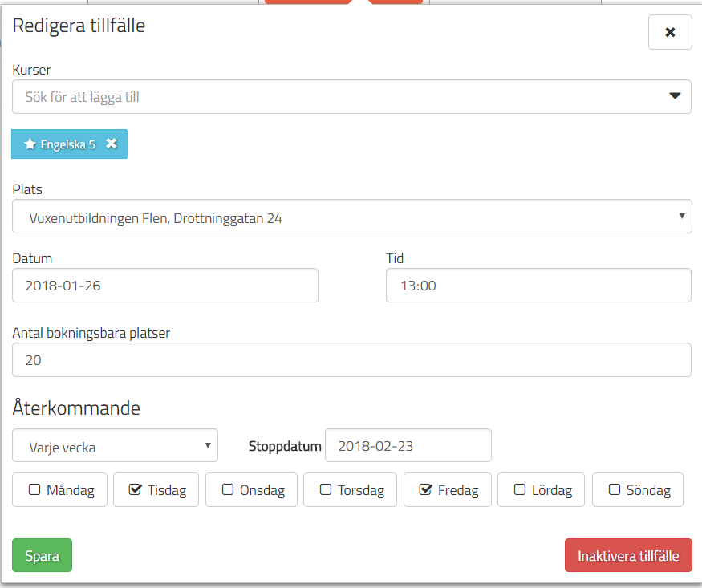Enable the Måndag checkbox
Image resolution: width=702 pixels, height=588 pixels.
pyautogui.click(x=34, y=489)
